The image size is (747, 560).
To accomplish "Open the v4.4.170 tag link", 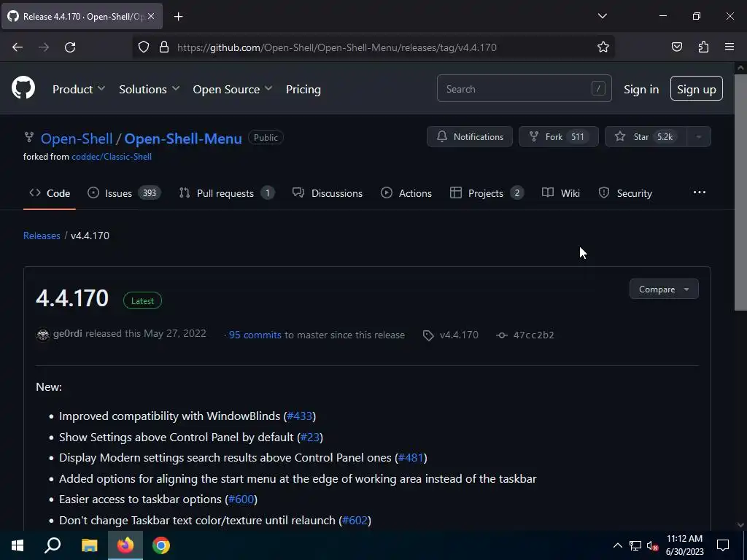I will (451, 335).
